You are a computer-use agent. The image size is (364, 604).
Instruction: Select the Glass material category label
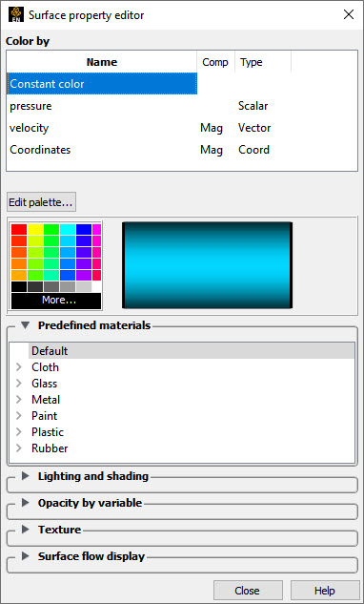[44, 384]
